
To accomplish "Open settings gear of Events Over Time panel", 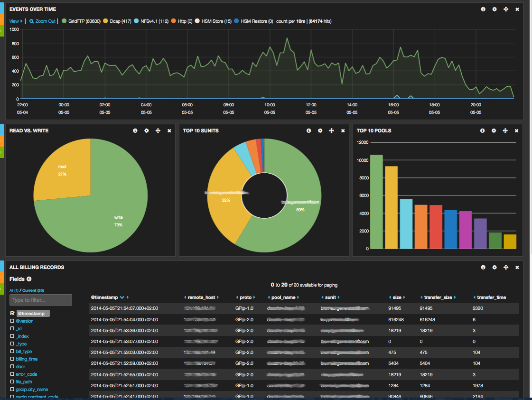I will point(495,9).
